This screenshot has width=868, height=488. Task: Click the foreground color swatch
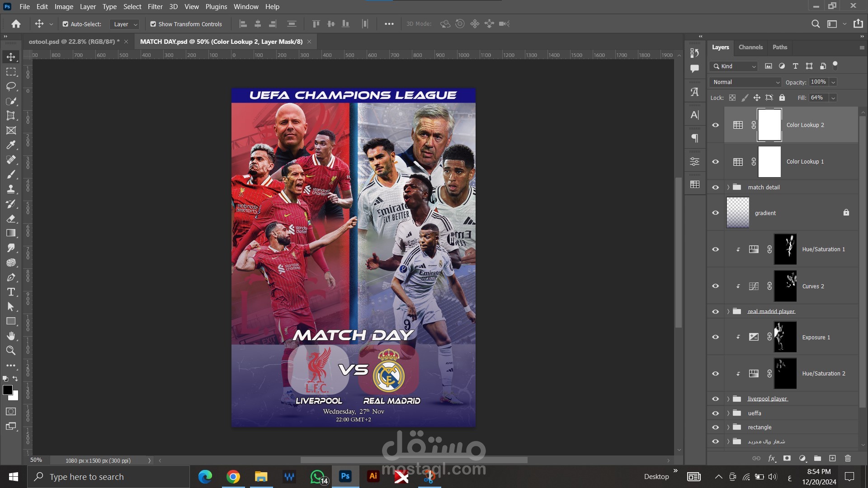click(x=7, y=390)
